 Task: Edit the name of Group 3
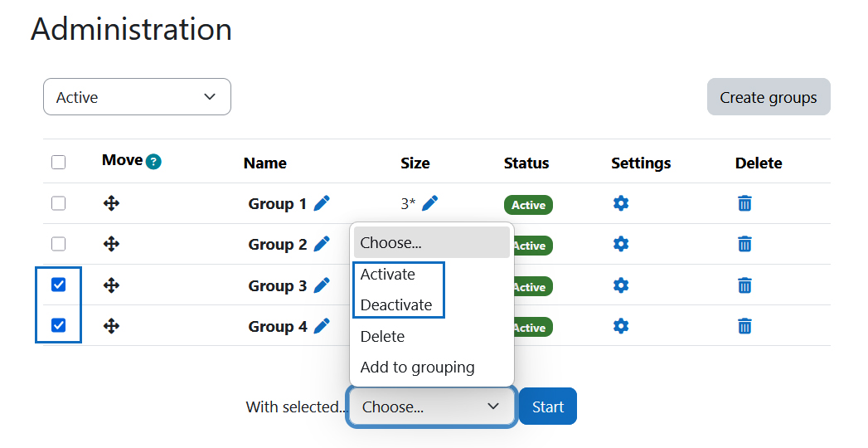[x=322, y=285]
